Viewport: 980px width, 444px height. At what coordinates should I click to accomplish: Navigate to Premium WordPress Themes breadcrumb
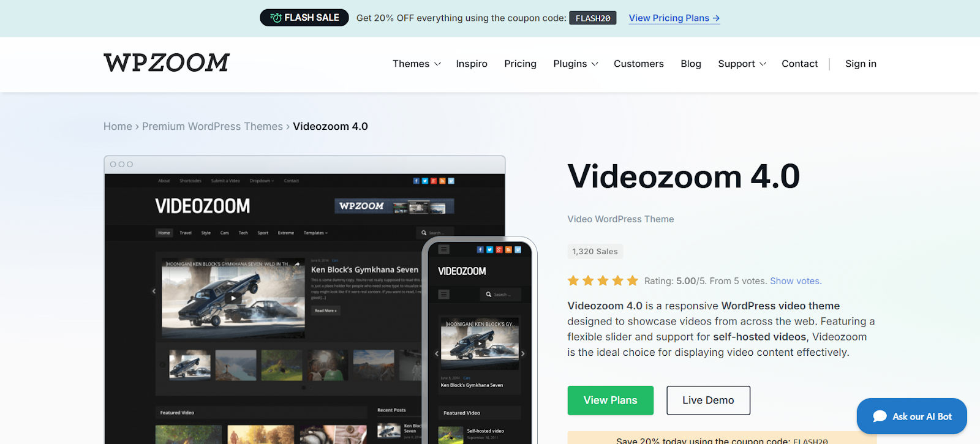[x=212, y=126]
